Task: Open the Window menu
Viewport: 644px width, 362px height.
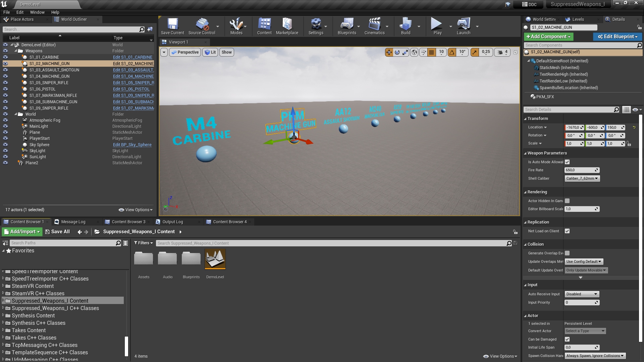Action: pos(37,12)
